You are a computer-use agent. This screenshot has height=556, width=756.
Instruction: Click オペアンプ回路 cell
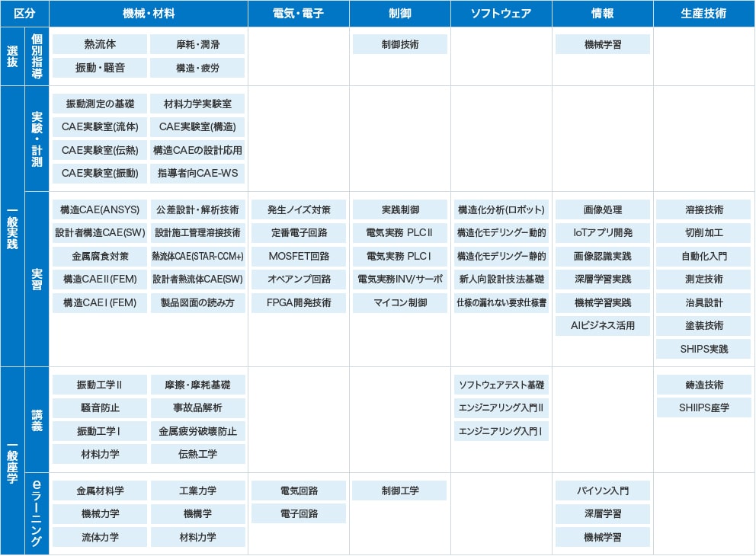[299, 279]
